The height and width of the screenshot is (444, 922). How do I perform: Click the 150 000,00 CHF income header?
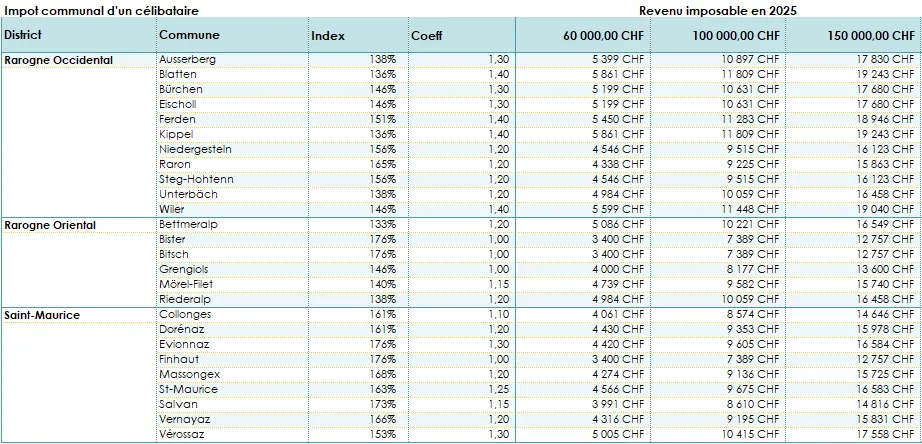pyautogui.click(x=871, y=36)
